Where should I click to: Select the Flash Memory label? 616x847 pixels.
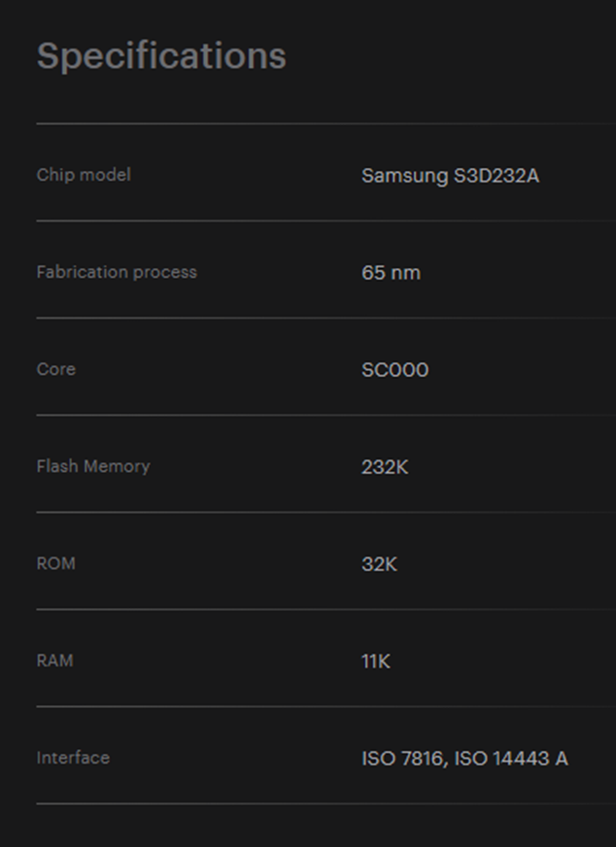coord(93,466)
